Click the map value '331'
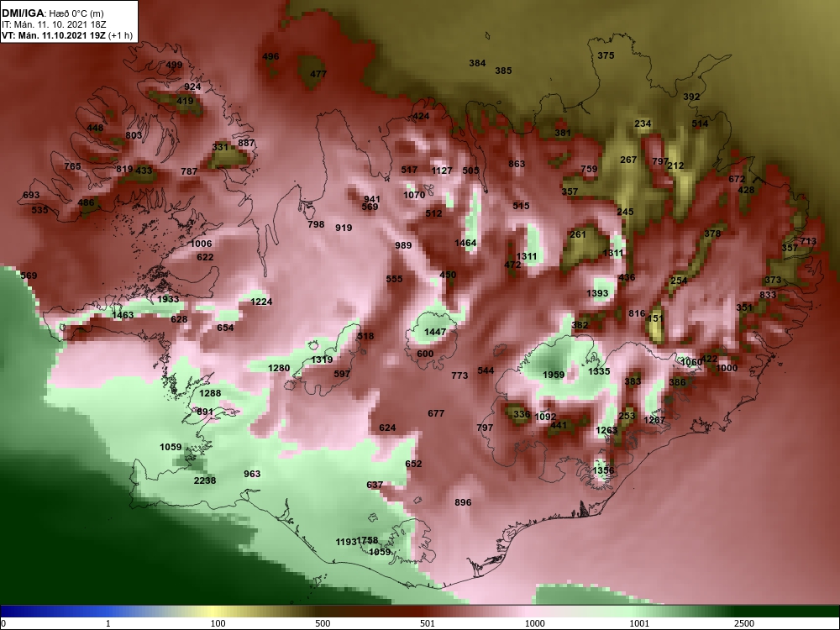Screen dimensions: 840x630 coord(220,147)
